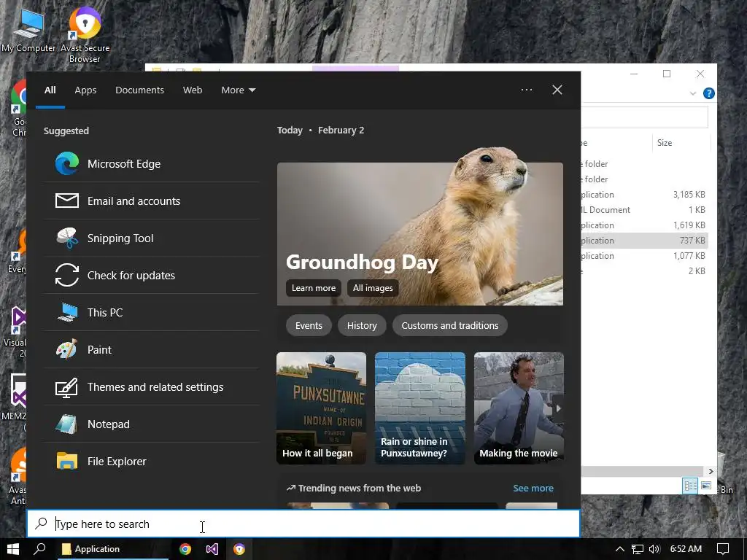Open Making the movie card
The width and height of the screenshot is (747, 560).
tap(519, 408)
